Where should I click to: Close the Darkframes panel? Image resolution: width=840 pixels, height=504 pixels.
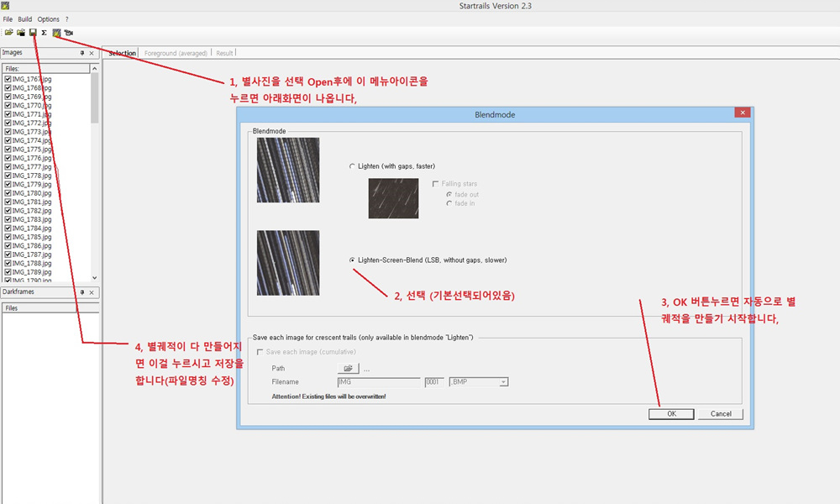click(92, 292)
